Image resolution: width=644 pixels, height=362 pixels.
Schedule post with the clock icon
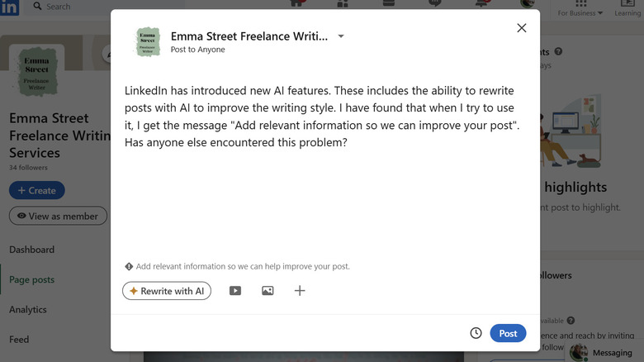476,333
